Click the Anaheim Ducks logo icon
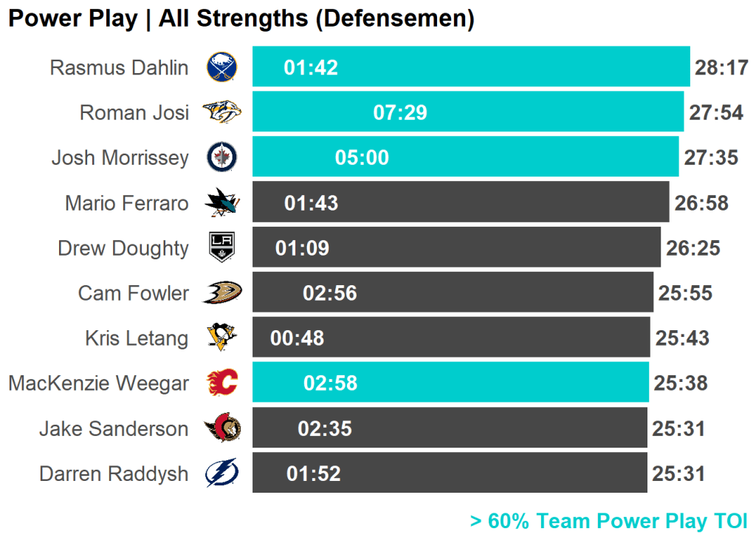 (221, 293)
